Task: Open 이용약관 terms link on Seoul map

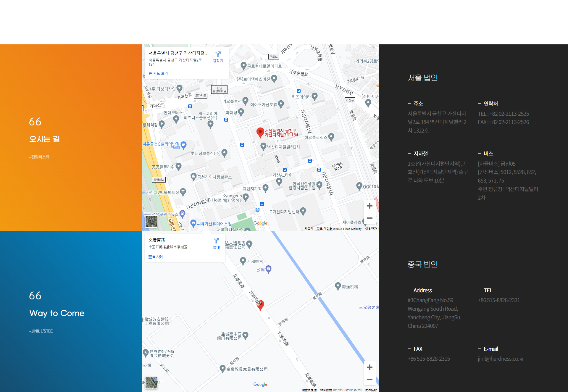Action: [371, 229]
